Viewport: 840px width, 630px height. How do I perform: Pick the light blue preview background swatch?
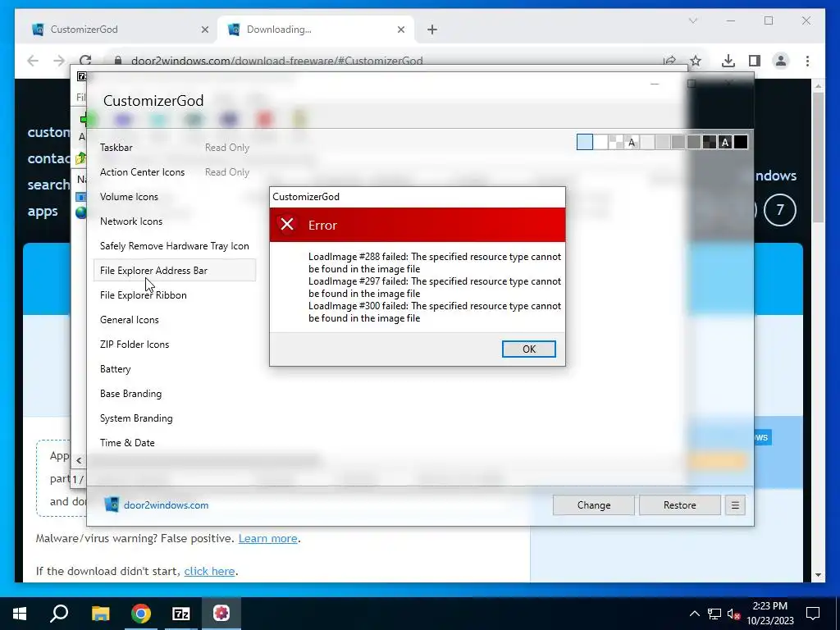click(584, 142)
